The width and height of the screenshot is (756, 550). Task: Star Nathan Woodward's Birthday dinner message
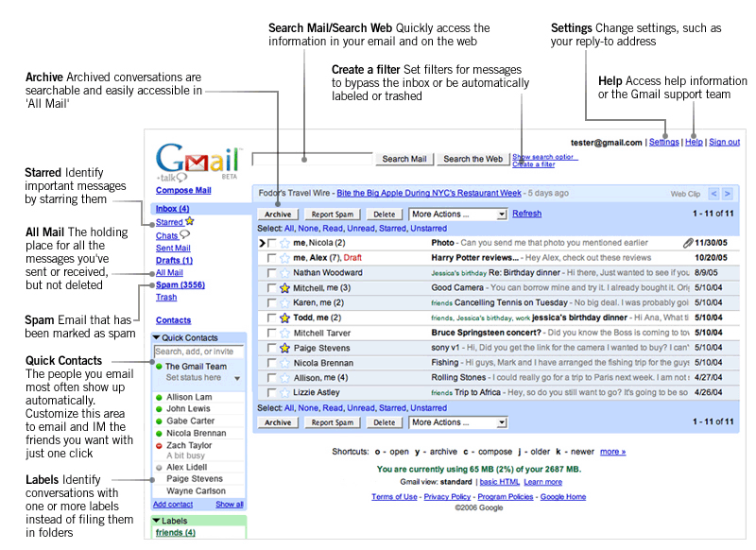point(285,273)
